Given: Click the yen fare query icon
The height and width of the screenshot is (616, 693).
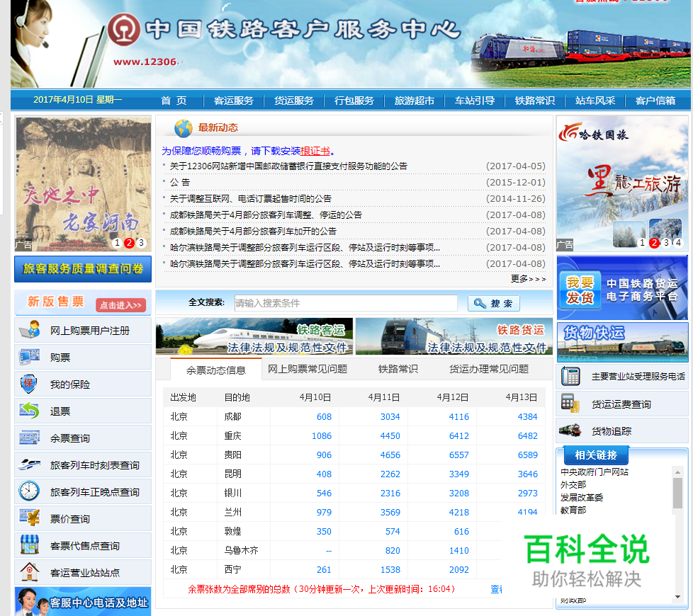Looking at the screenshot, I should tap(29, 518).
